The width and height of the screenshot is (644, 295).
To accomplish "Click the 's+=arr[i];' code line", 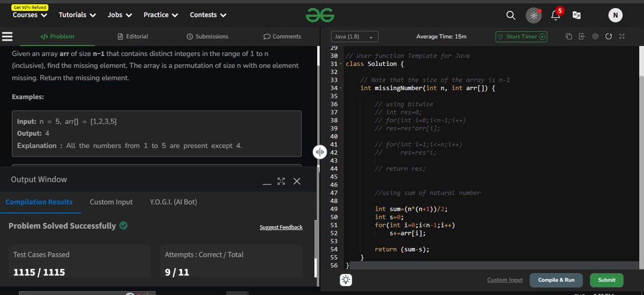I will click(x=408, y=233).
